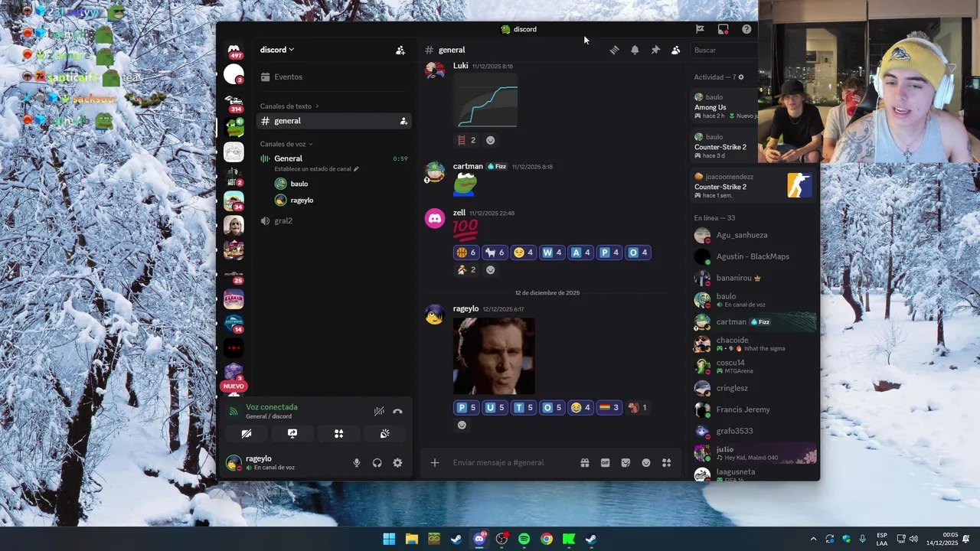Invite people icon next to server name
The image size is (980, 551).
(x=400, y=50)
